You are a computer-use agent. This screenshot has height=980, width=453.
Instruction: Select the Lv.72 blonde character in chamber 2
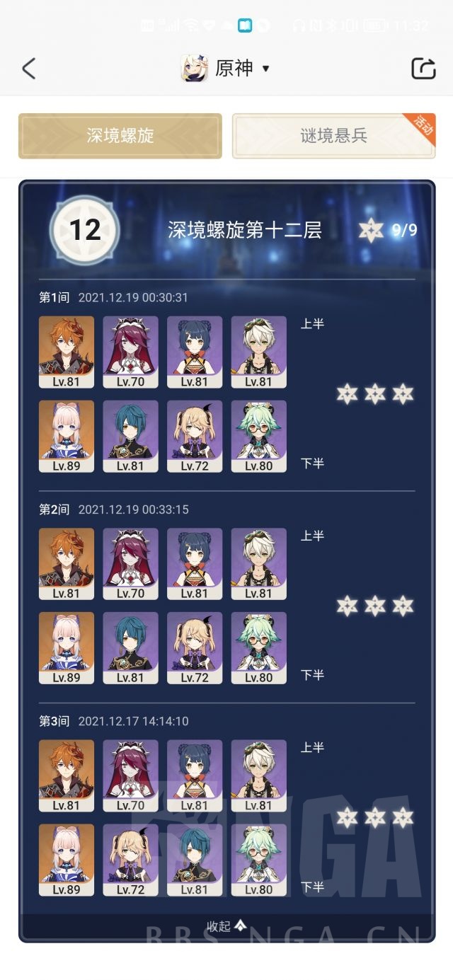(195, 648)
